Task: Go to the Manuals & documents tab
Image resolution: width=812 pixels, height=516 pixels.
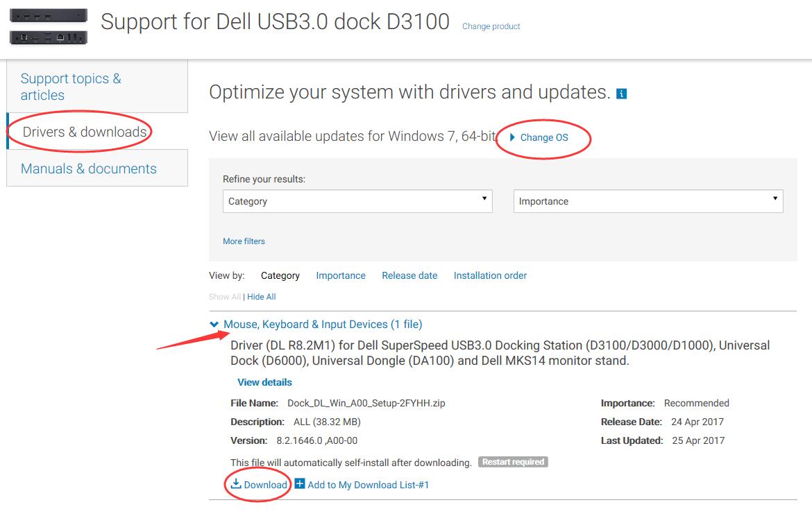Action: coord(97,169)
